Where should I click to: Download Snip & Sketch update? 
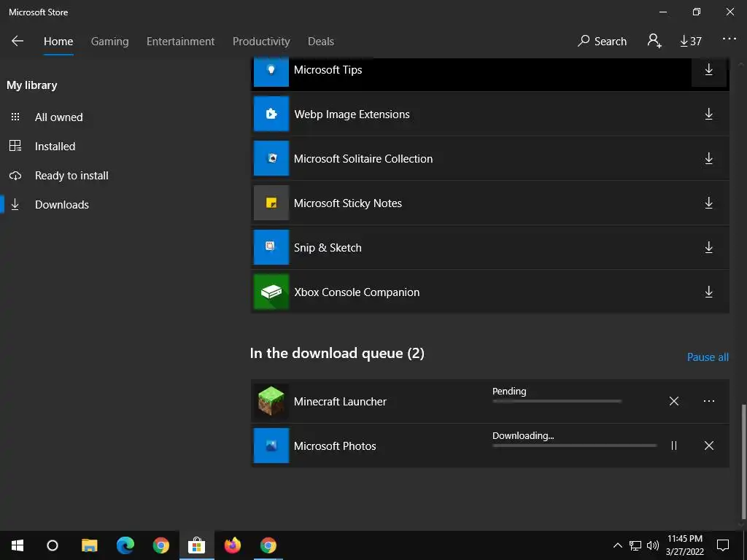(709, 247)
